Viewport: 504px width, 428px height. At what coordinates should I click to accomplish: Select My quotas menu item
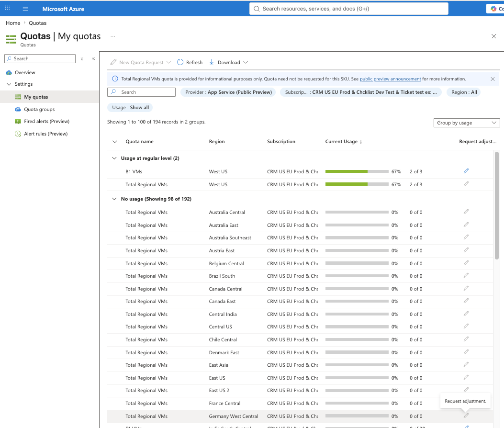(36, 97)
